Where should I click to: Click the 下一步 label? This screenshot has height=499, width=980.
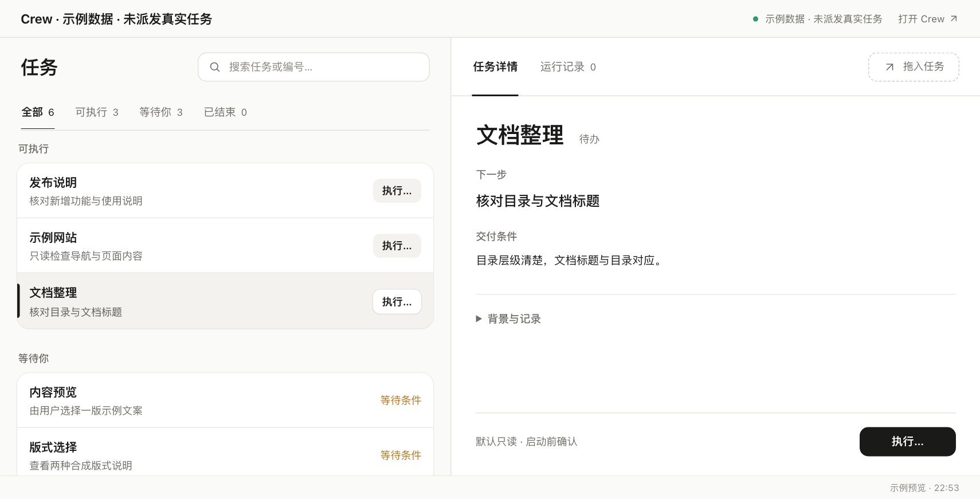(491, 175)
